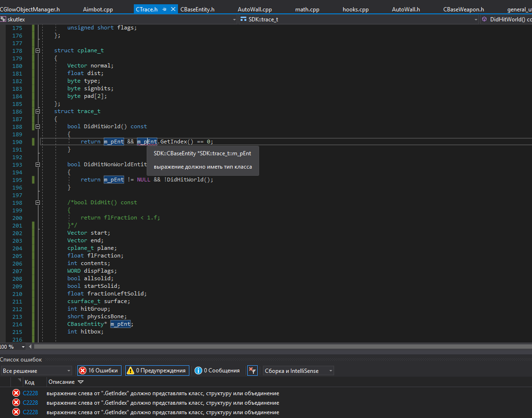Click the DidHitWorld() member icon

485,19
